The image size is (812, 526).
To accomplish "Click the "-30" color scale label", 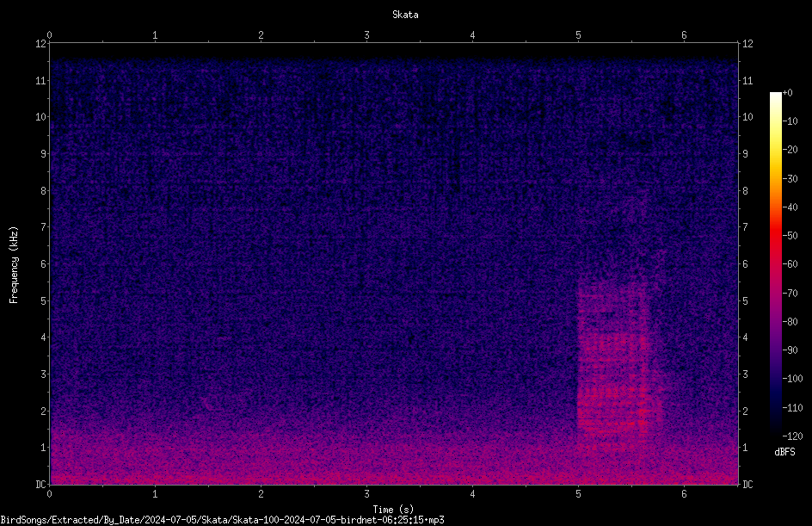I will click(790, 179).
